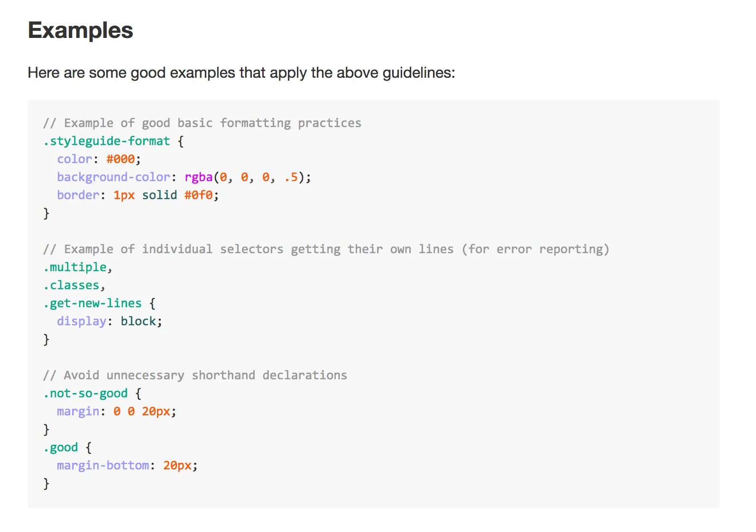Image resolution: width=756 pixels, height=532 pixels.
Task: Click the .classes selector
Action: 72,285
